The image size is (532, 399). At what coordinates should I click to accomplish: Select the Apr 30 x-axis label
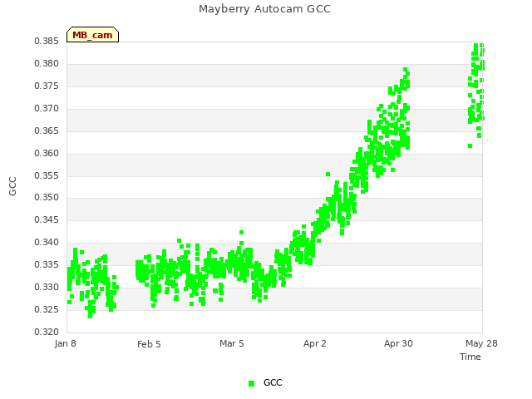(x=398, y=343)
